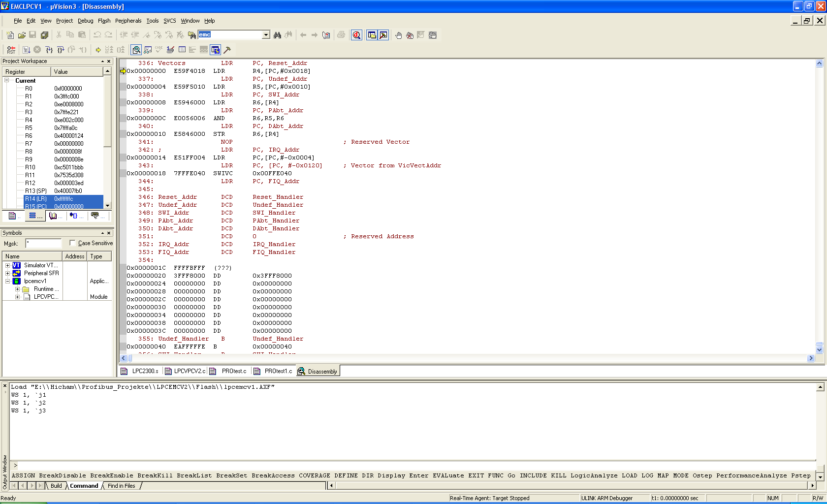
Task: Click the Type column header in Symbols
Action: click(x=99, y=256)
